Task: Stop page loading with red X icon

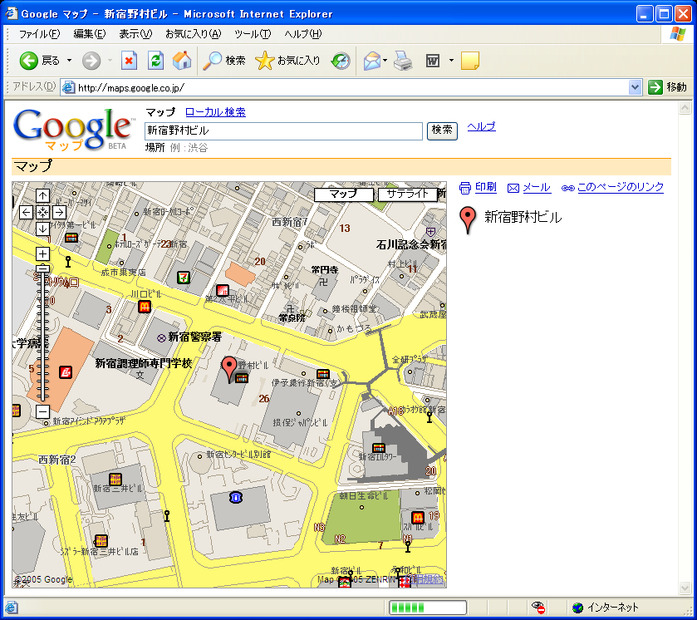Action: pos(129,60)
